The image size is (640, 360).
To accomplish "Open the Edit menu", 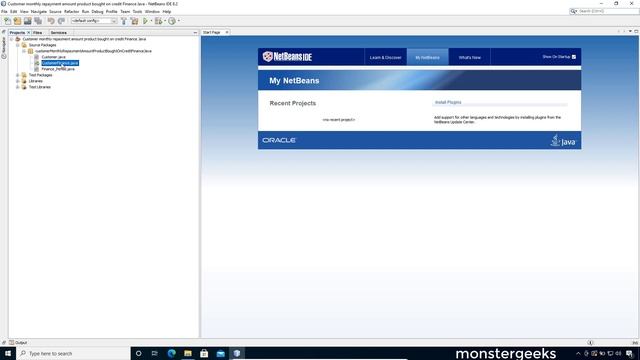I will (13, 11).
